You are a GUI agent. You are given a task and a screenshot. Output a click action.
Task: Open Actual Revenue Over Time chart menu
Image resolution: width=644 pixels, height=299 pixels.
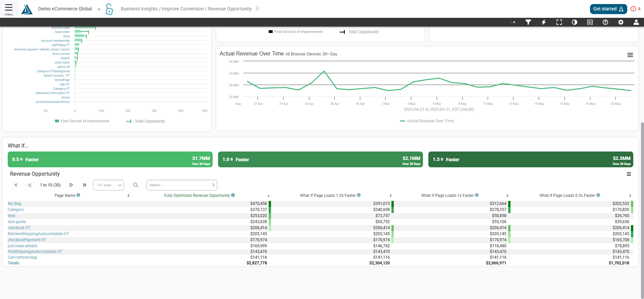[x=630, y=55]
